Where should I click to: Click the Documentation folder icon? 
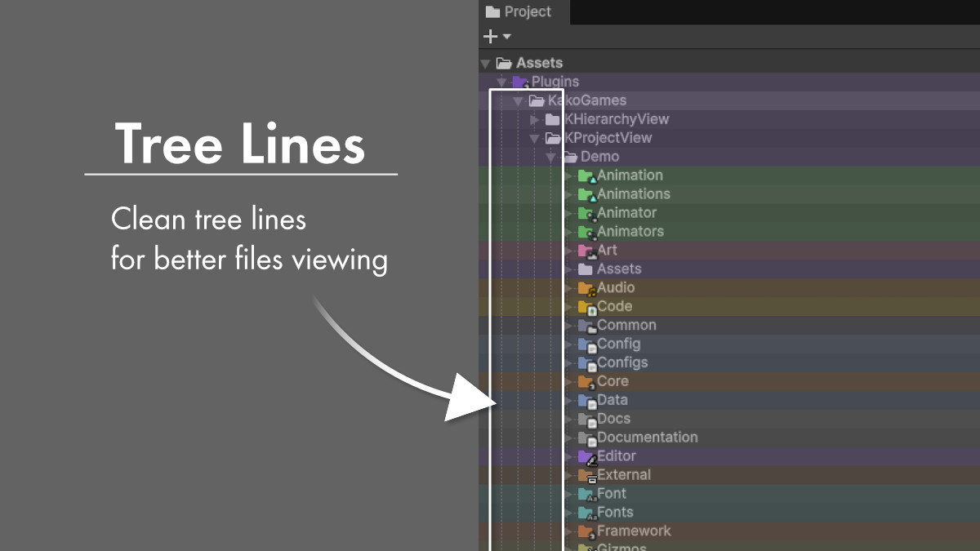click(x=586, y=437)
